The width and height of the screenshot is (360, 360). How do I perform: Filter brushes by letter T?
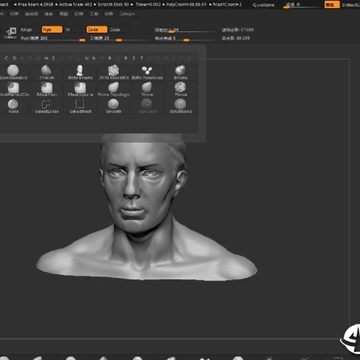pos(142,58)
